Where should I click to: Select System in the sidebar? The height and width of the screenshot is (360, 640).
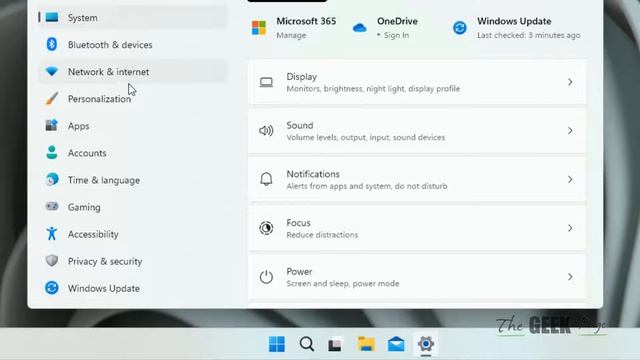(132, 18)
